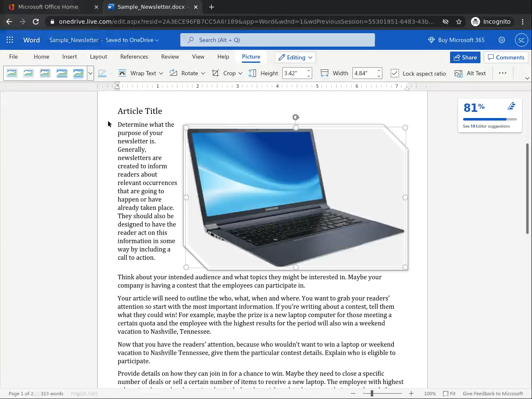Switch to the Layout tab

[x=99, y=57]
